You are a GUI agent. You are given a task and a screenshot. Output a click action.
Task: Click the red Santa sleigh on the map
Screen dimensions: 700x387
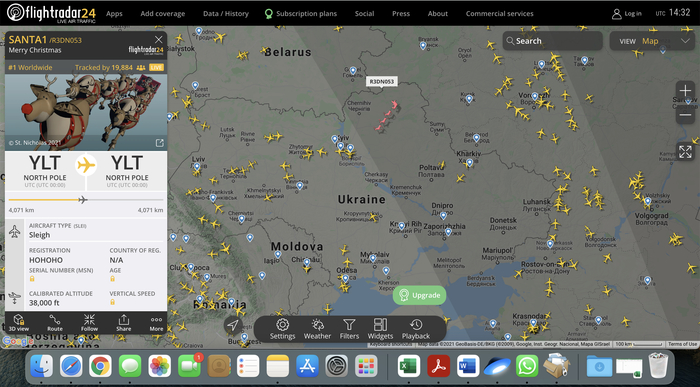click(387, 116)
